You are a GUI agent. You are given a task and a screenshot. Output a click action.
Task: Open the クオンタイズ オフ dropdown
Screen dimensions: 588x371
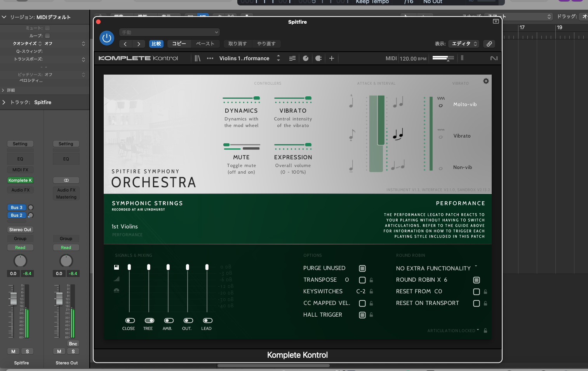tap(49, 44)
